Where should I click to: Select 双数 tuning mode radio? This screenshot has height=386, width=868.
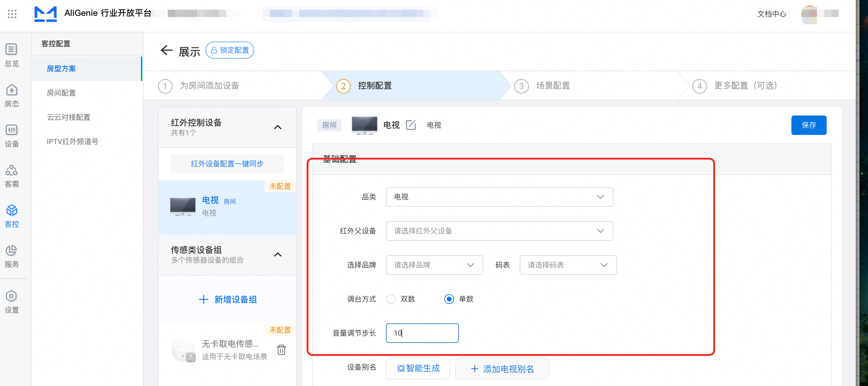[391, 299]
